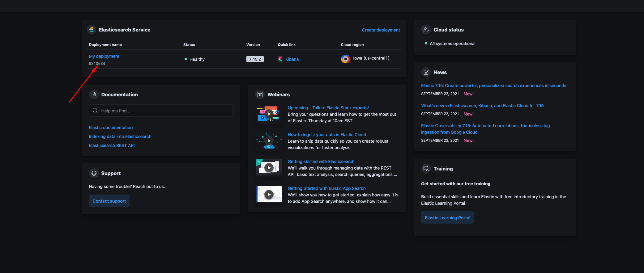
Task: Open Elasticsearch REST API link
Action: (112, 145)
